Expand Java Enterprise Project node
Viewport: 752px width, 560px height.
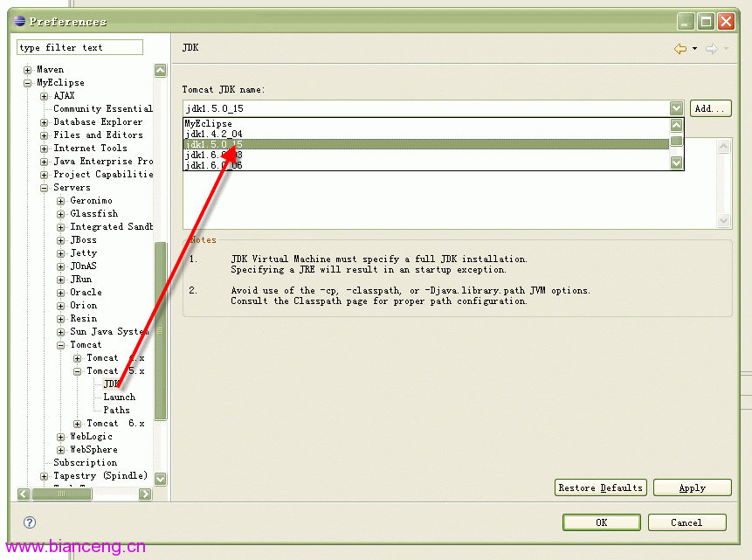(45, 162)
